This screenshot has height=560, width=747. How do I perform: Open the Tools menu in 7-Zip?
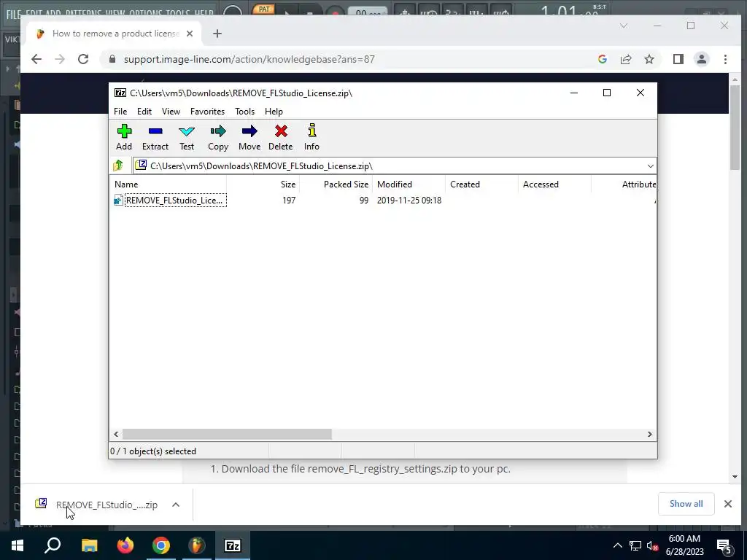[x=245, y=112]
